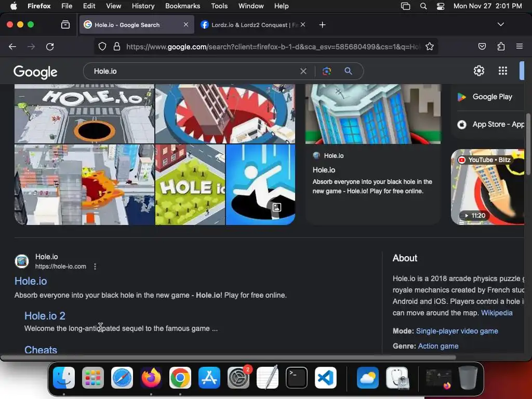Open the Google apps grid icon

503,71
